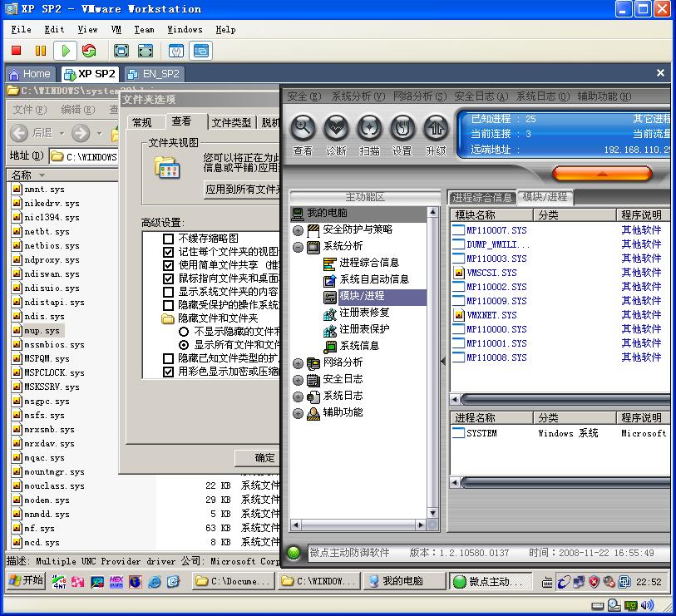Click the 诊断 heartbeat toolbar icon
The height and width of the screenshot is (616, 676).
point(336,128)
